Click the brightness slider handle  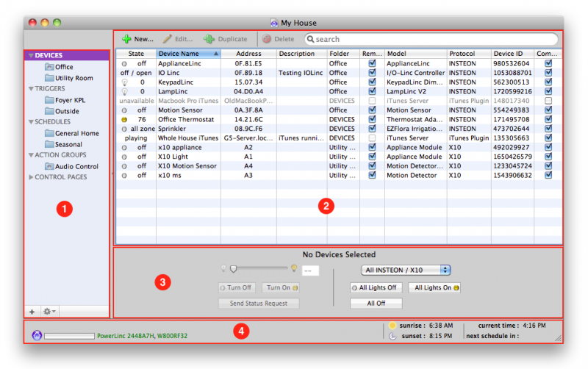coord(234,268)
